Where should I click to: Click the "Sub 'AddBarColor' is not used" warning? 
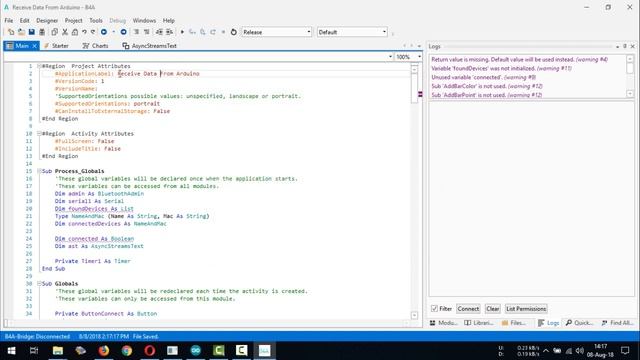487,86
